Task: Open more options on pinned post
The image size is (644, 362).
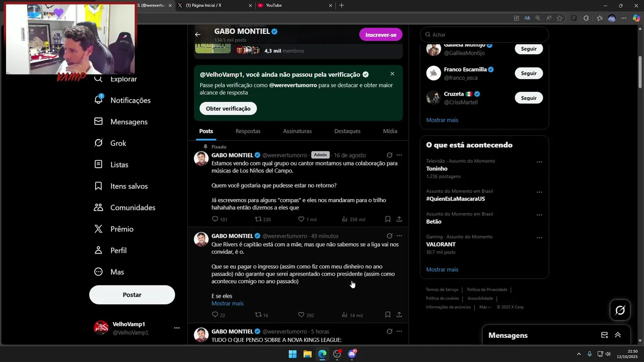Action: (399, 155)
